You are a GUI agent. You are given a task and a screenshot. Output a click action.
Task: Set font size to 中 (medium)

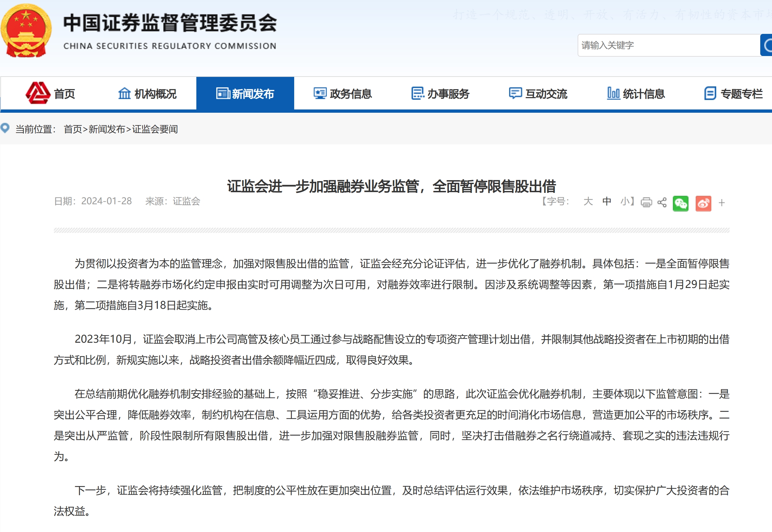pos(607,201)
